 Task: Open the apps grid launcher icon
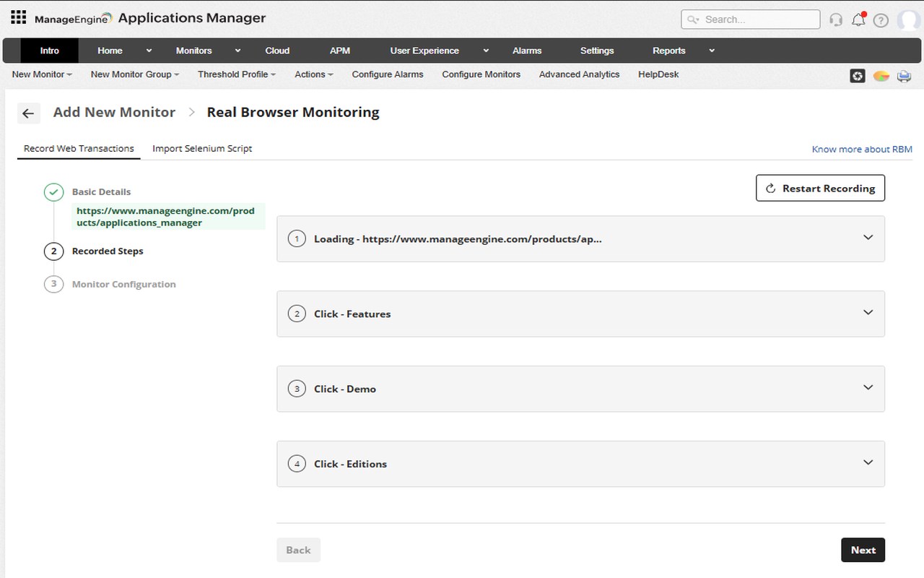[x=19, y=17]
